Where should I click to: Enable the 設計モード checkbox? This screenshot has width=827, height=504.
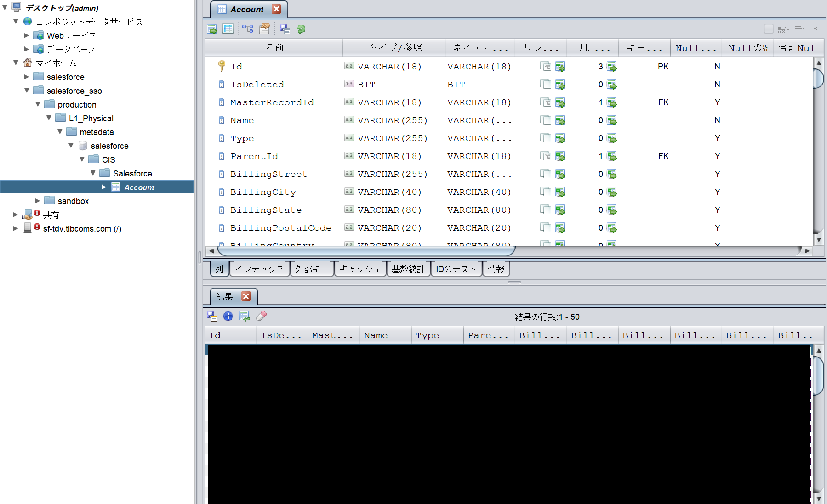[768, 29]
